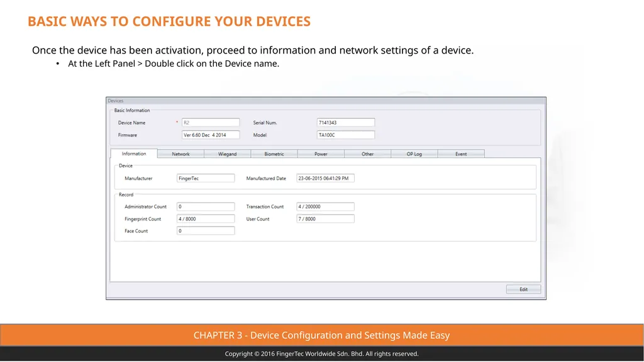The height and width of the screenshot is (362, 644).
Task: Click the Serial Num. field
Action: (346, 123)
